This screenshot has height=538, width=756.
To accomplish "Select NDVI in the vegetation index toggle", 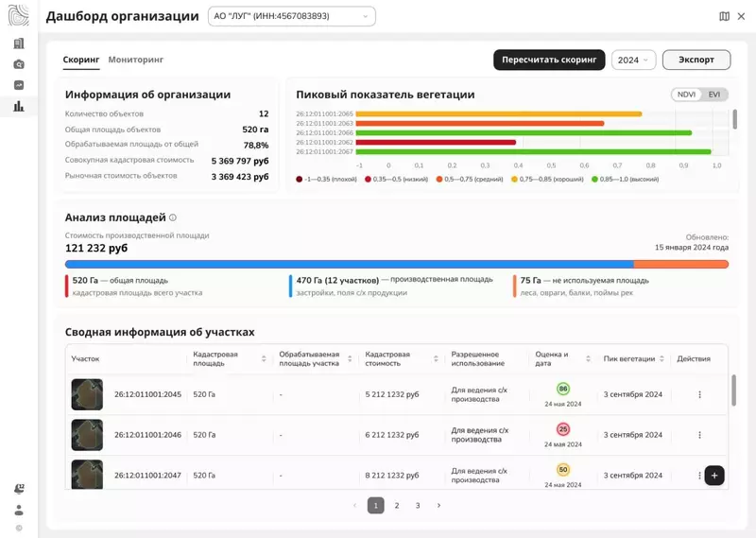I will pyautogui.click(x=687, y=95).
